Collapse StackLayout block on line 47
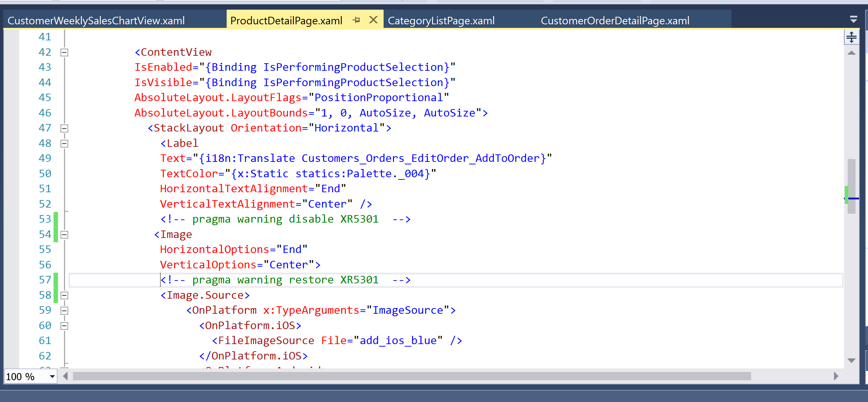The image size is (868, 402). pos(64,128)
